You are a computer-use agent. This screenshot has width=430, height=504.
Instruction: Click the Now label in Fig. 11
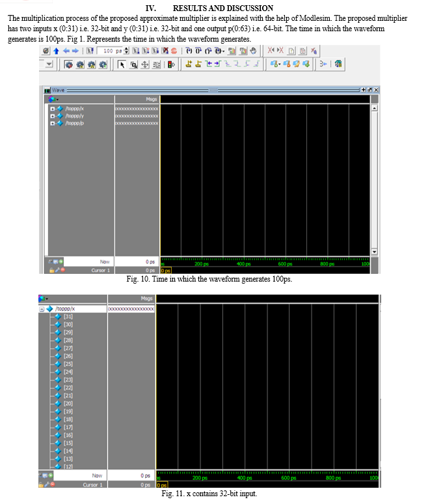click(x=97, y=475)
